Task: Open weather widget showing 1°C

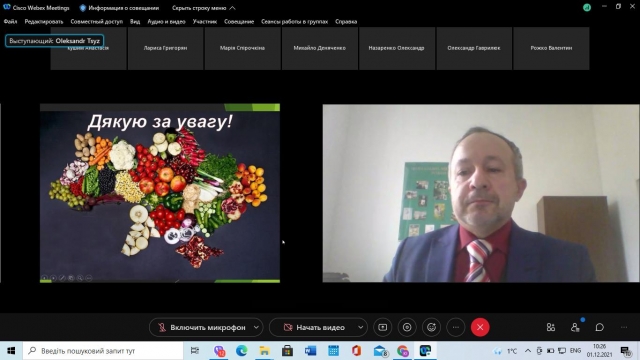Action: 506,351
